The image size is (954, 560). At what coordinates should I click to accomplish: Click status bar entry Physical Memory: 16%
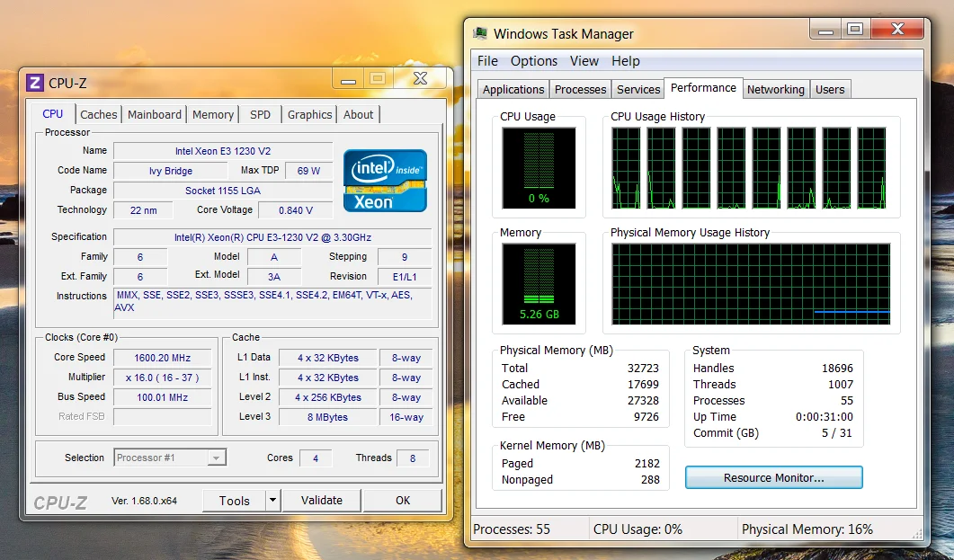point(807,529)
